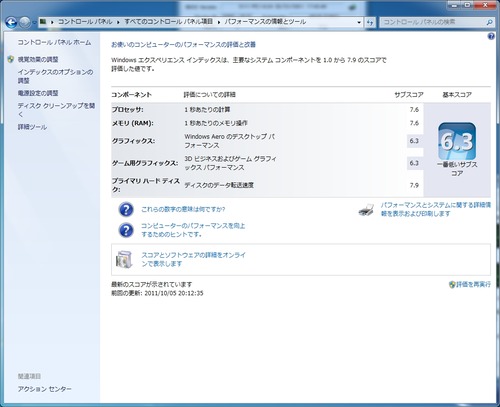
Task: Click the ゲーム用グラフィックス component label
Action: point(145,163)
